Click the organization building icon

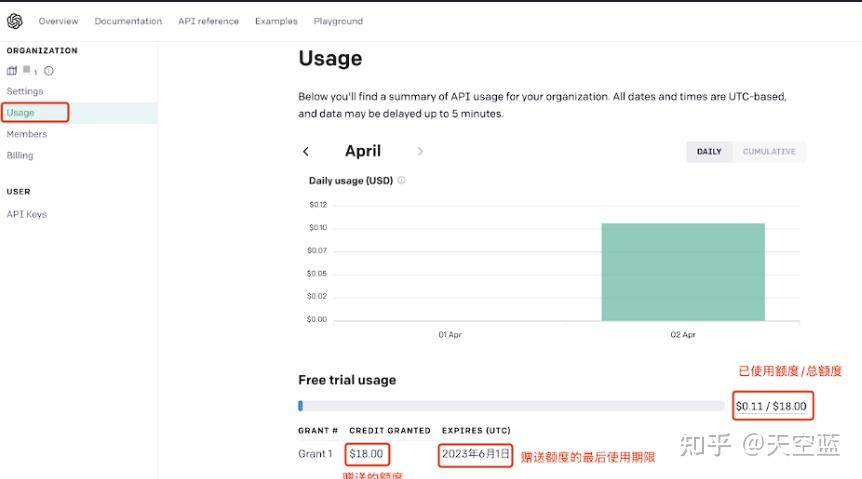tap(12, 71)
